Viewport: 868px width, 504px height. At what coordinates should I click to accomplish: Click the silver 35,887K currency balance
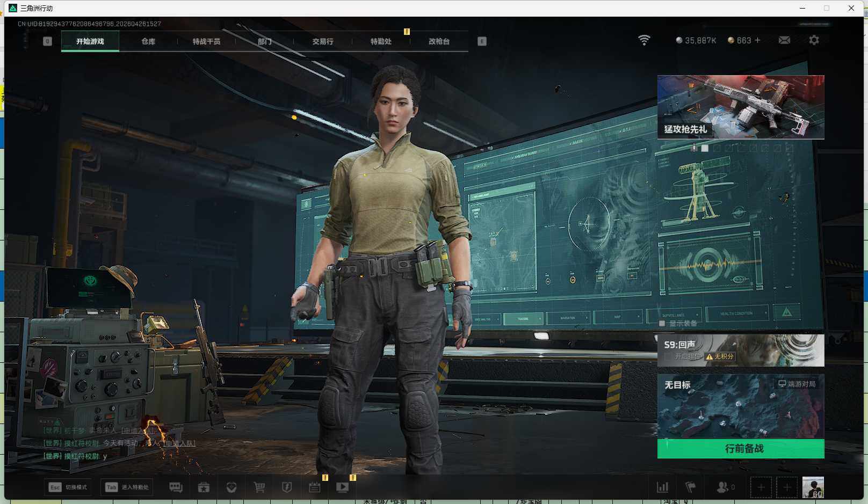(x=696, y=40)
